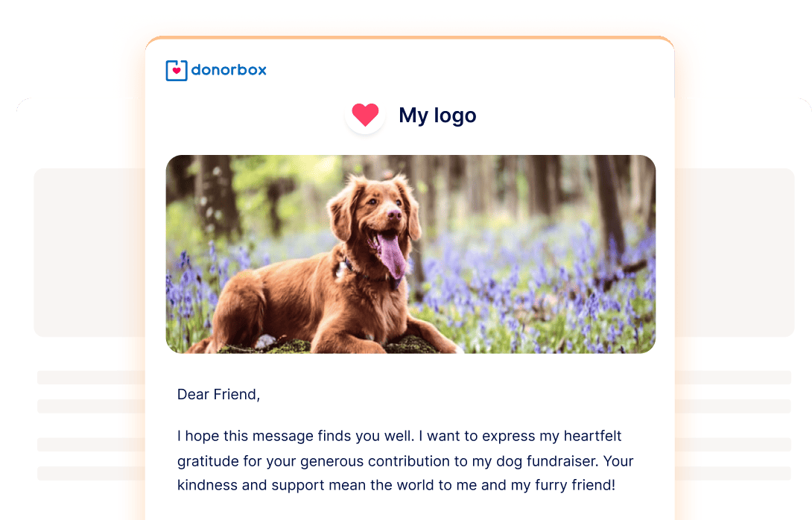
Task: Click the third gray placeholder line on left
Action: pos(89,445)
